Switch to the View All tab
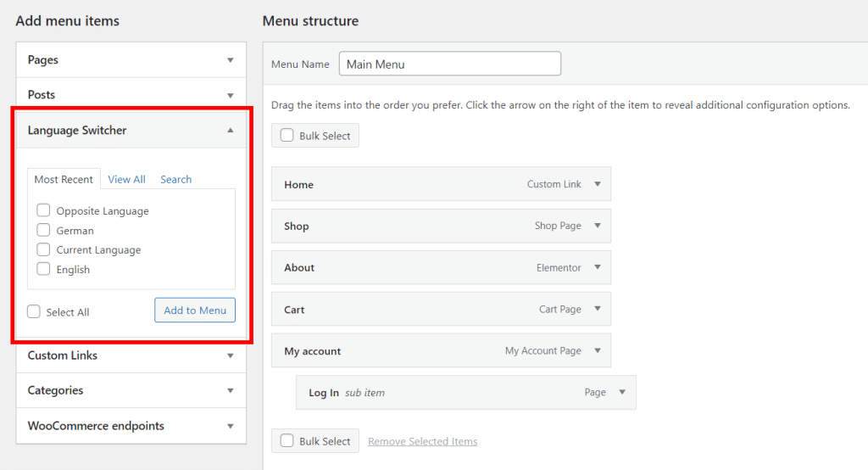Viewport: 868px width, 470px height. click(126, 179)
